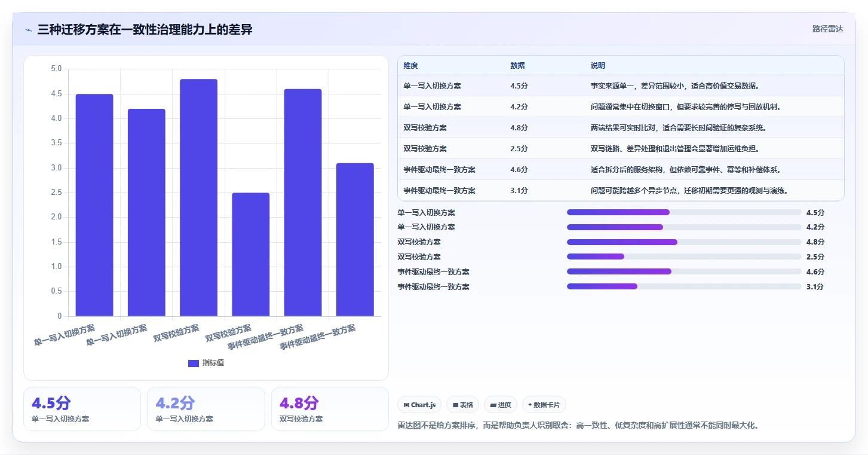Select the Chart.js chip
Viewport: 868px width, 455px height.
[x=419, y=405]
